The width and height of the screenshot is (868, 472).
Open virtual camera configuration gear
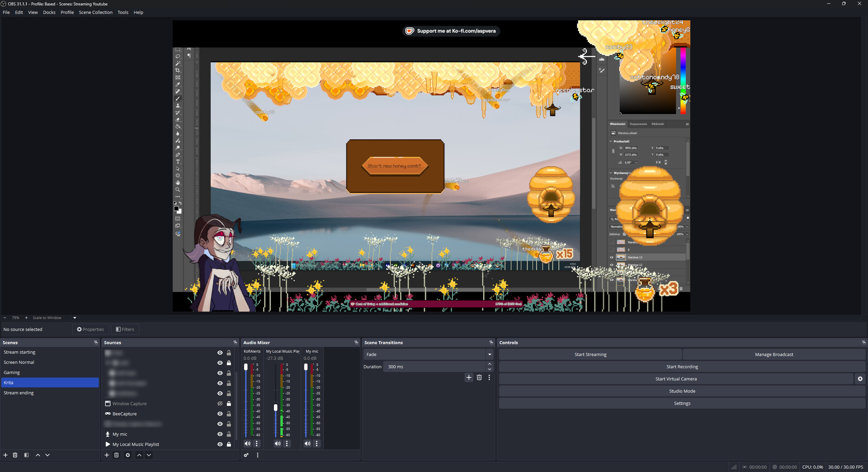(860, 379)
